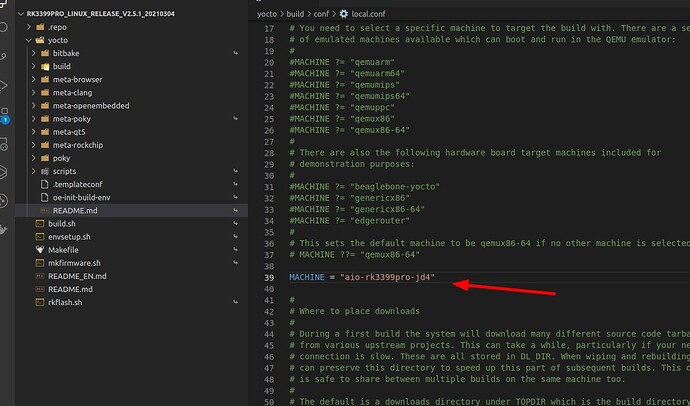
Task: Place cursor in "aio-rk3399pro-jd4" string
Action: [387, 277]
